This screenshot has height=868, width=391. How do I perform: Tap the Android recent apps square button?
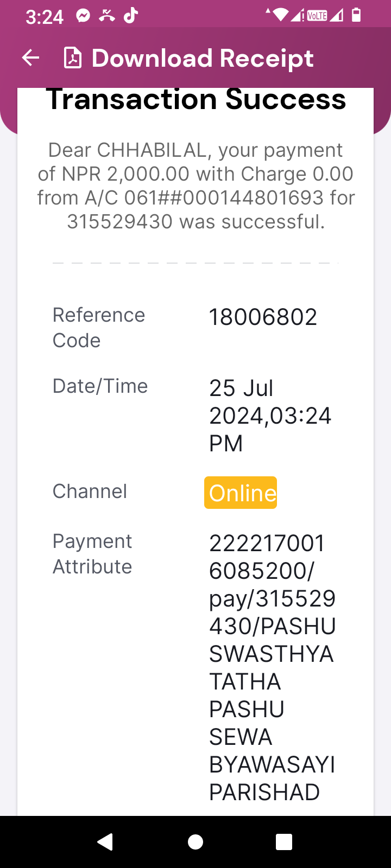point(284,841)
